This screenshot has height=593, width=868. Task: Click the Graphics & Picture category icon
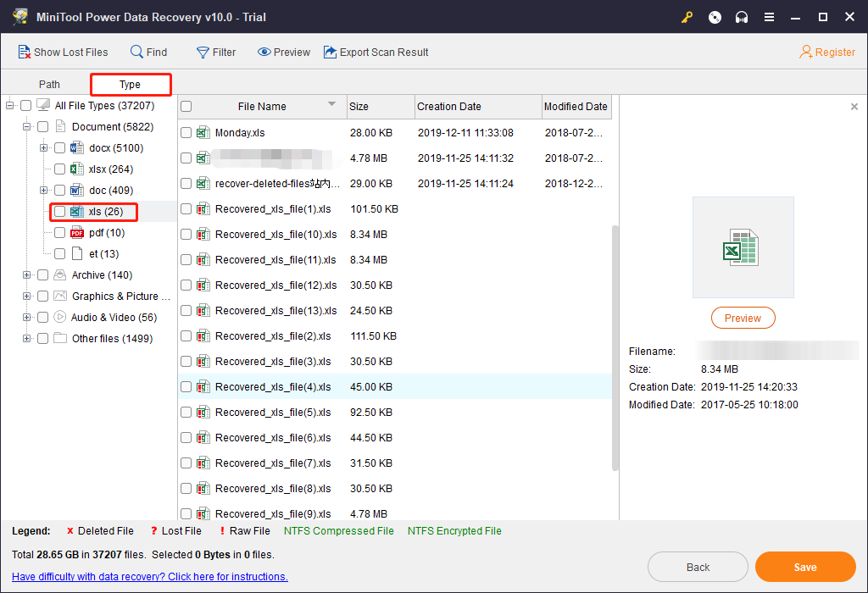(60, 296)
